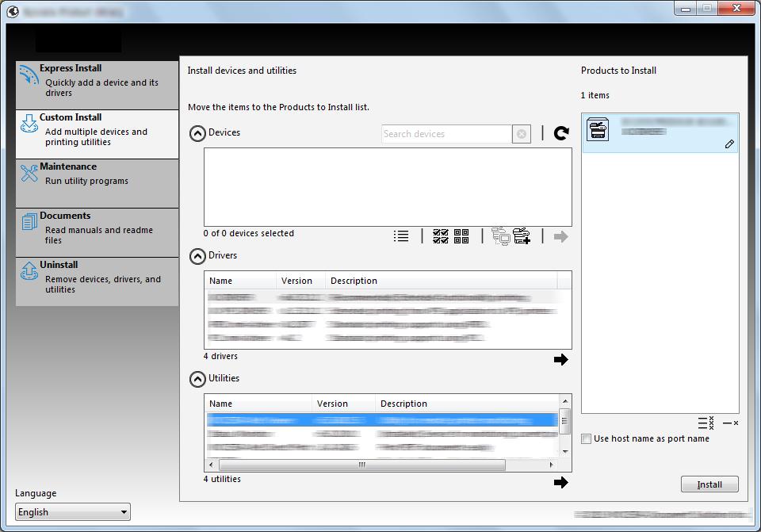Move selected driver to install list arrow
Screen dimensions: 761x532
tap(560, 360)
